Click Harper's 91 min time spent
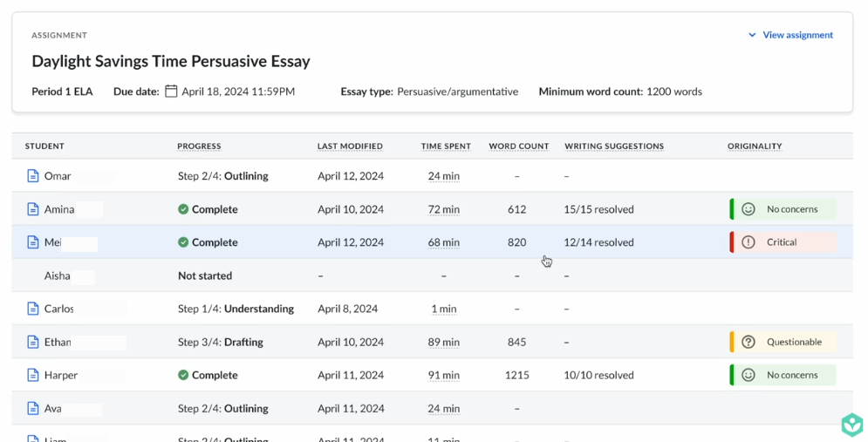 coord(443,375)
